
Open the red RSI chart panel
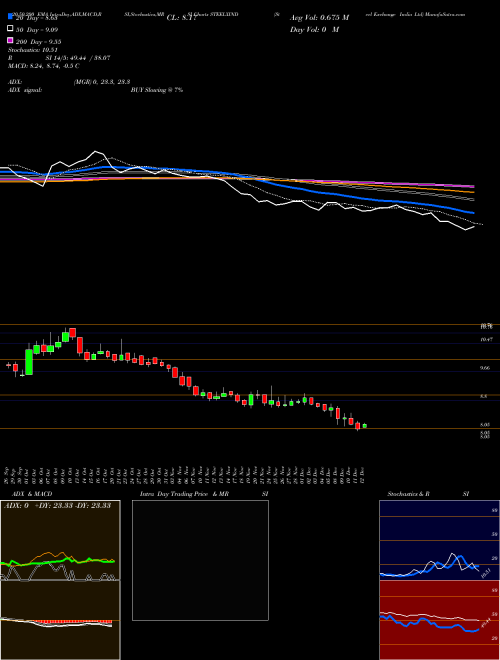coord(439,620)
